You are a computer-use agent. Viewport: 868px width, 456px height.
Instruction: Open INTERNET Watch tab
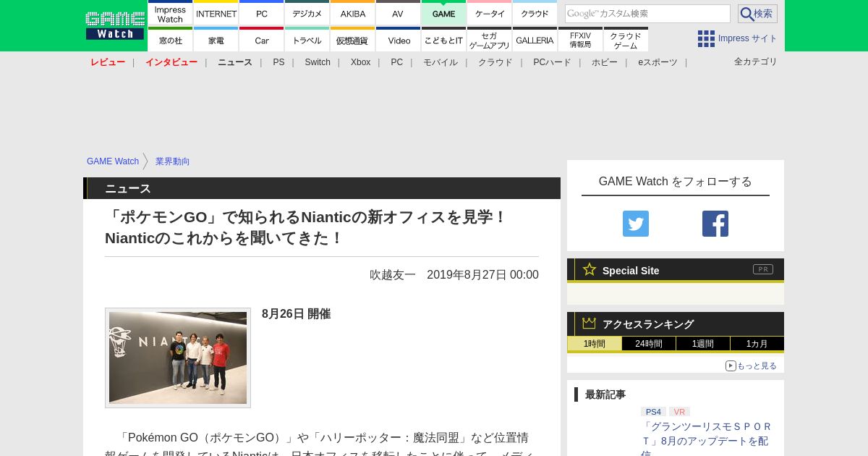(x=216, y=13)
